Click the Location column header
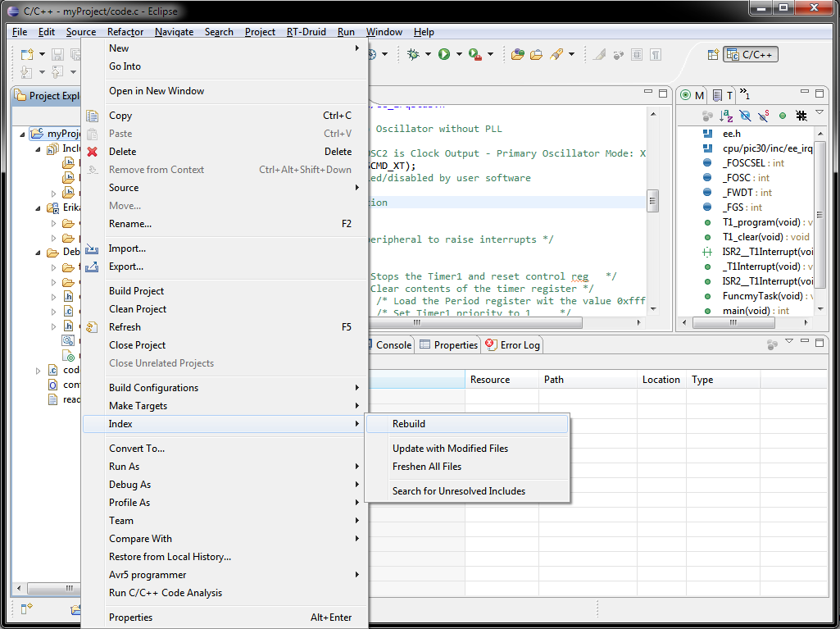 coord(661,380)
